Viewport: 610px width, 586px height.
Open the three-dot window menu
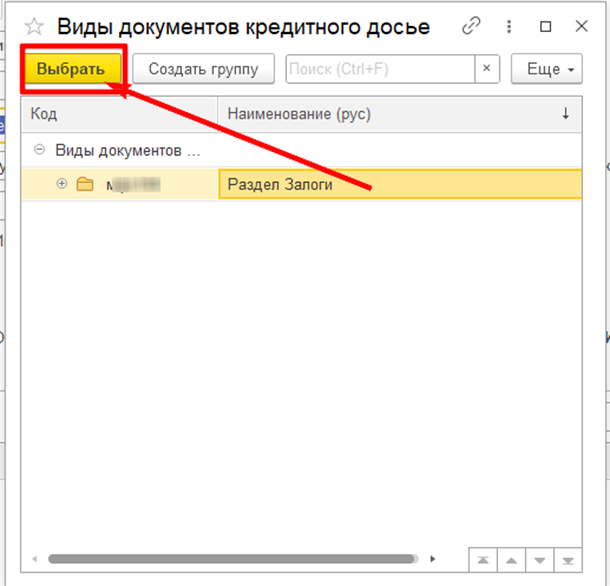point(509,26)
